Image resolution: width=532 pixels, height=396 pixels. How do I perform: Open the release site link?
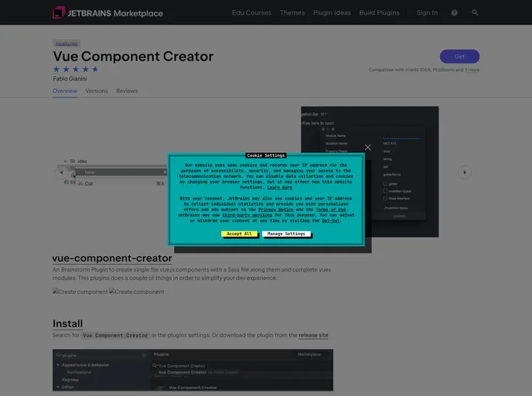point(313,335)
